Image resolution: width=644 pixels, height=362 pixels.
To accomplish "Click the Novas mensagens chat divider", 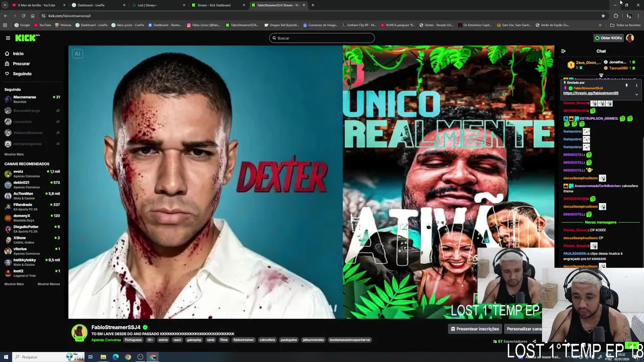I will pyautogui.click(x=600, y=222).
